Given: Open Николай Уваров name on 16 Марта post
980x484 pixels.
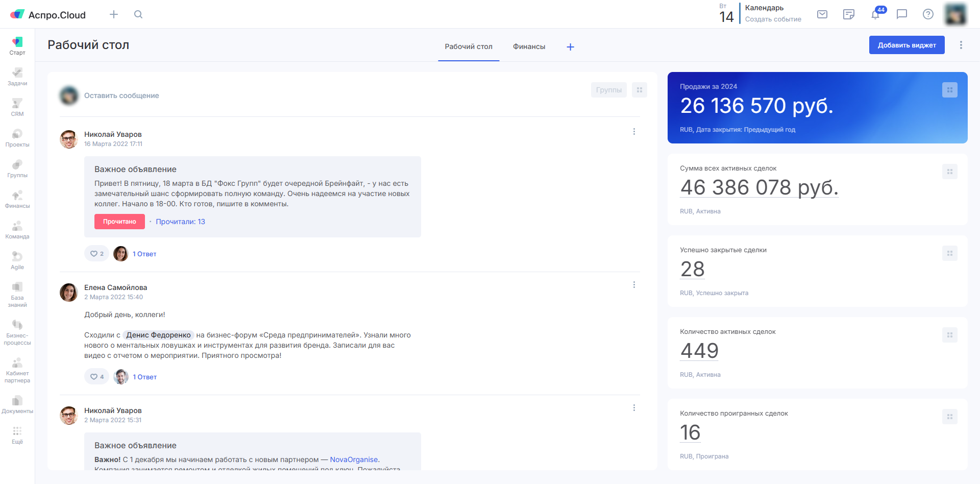Looking at the screenshot, I should pyautogui.click(x=113, y=134).
